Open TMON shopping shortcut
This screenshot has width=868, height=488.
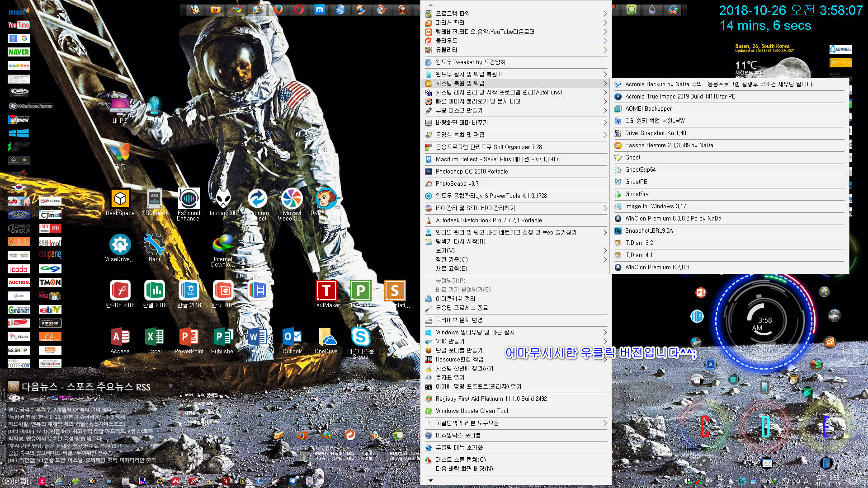(50, 282)
